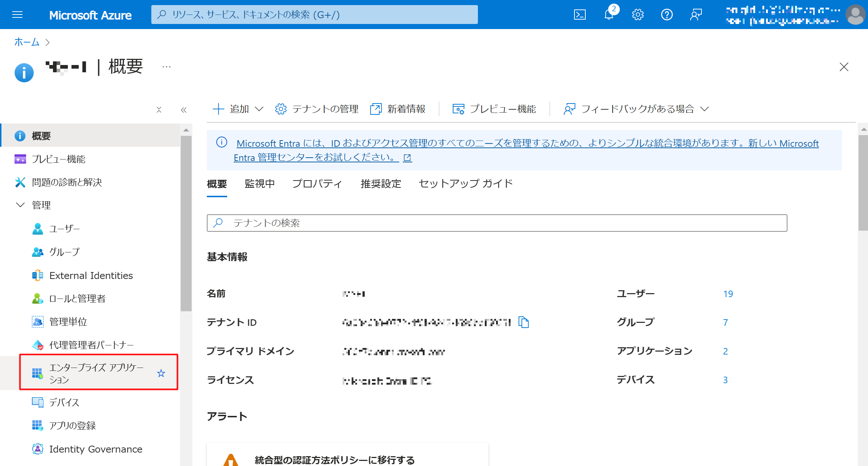Screen dimensions: 868x466
Task: Open Cloud Shell from the top bar
Action: 580,15
